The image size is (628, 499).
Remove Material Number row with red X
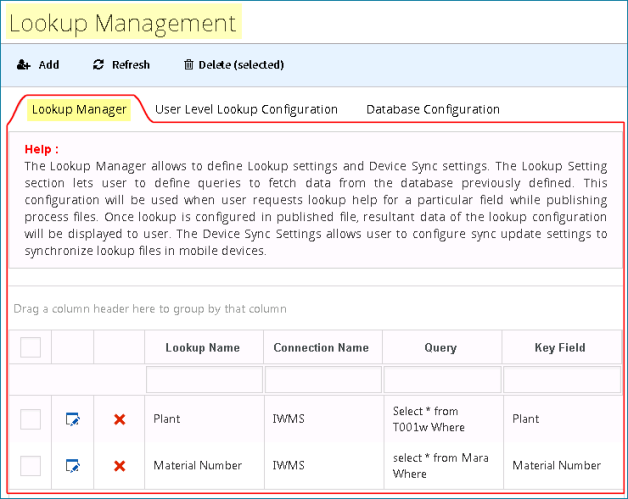click(119, 466)
